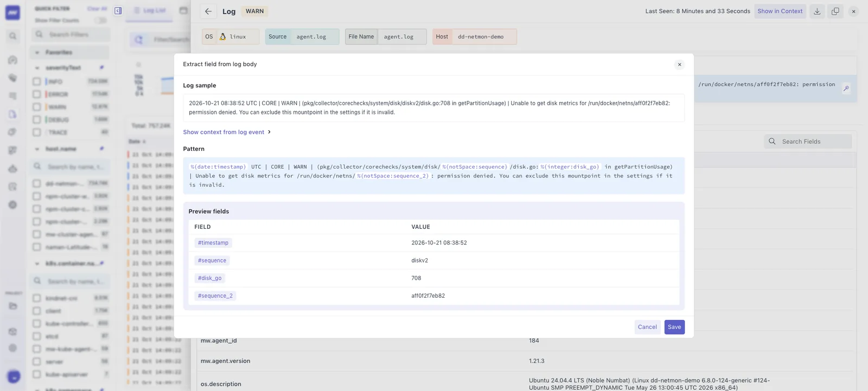
Task: Expand Show context from log event
Action: 227,132
